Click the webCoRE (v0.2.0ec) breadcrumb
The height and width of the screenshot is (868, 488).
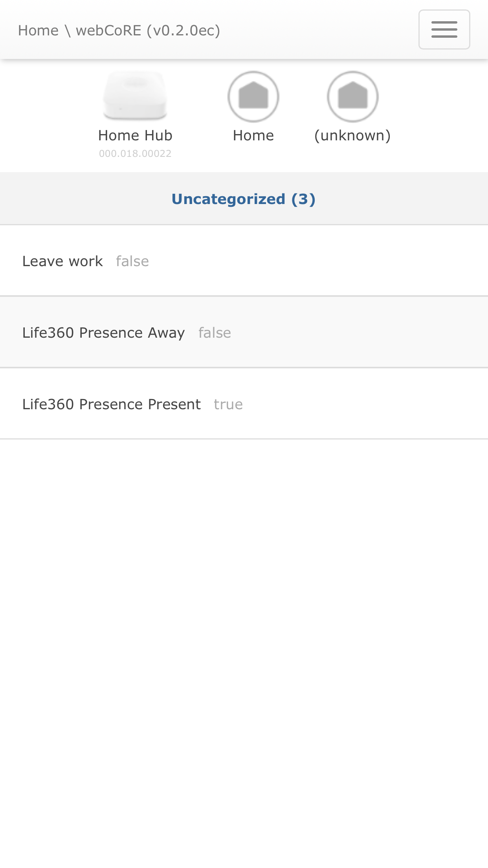coord(148,30)
